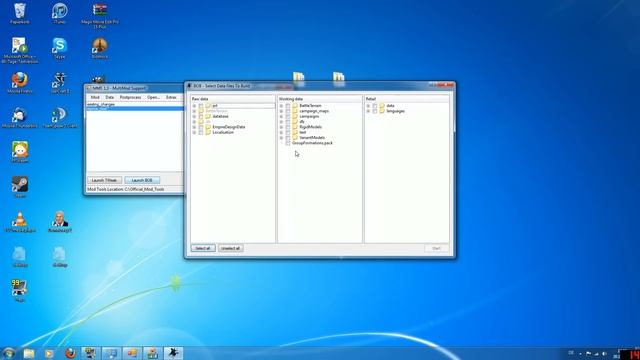This screenshot has height=360, width=640.
Task: Click the Action Center flag in system tray
Action: (588, 354)
